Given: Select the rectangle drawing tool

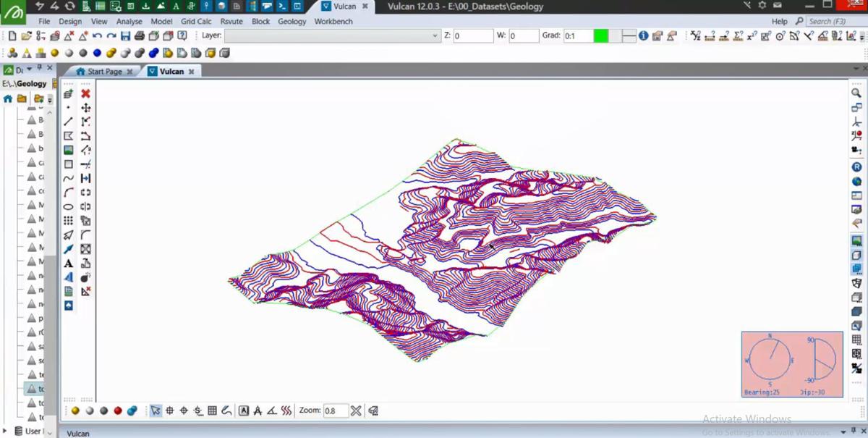Looking at the screenshot, I should tap(68, 164).
